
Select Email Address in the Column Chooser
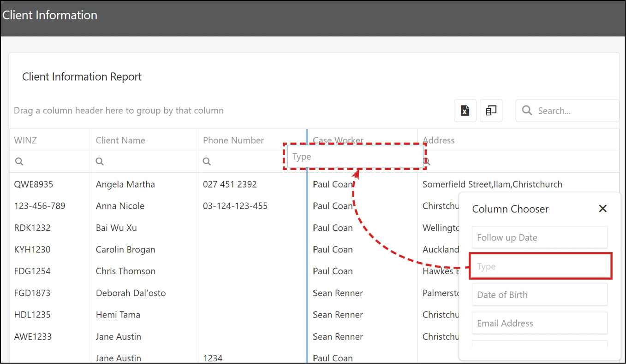tap(540, 323)
